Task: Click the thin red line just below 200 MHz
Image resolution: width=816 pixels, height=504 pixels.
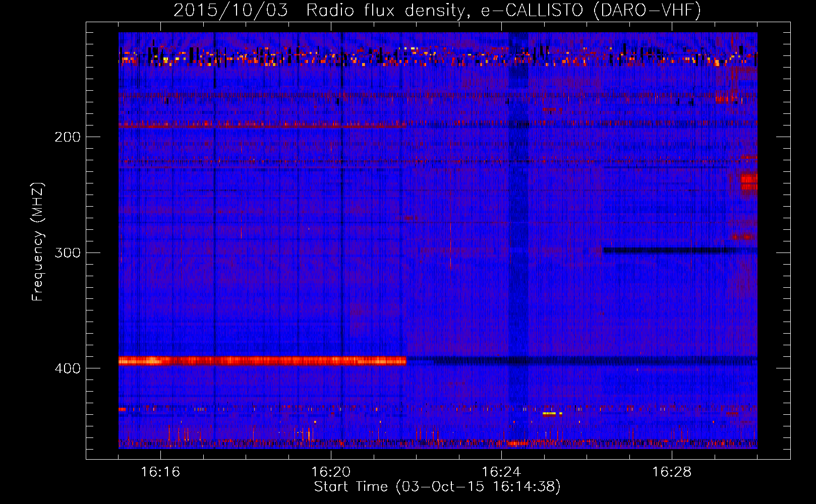Action: click(x=262, y=124)
